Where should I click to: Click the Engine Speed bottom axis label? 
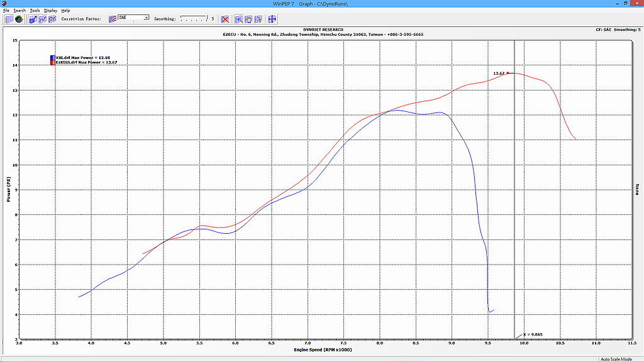pos(324,349)
